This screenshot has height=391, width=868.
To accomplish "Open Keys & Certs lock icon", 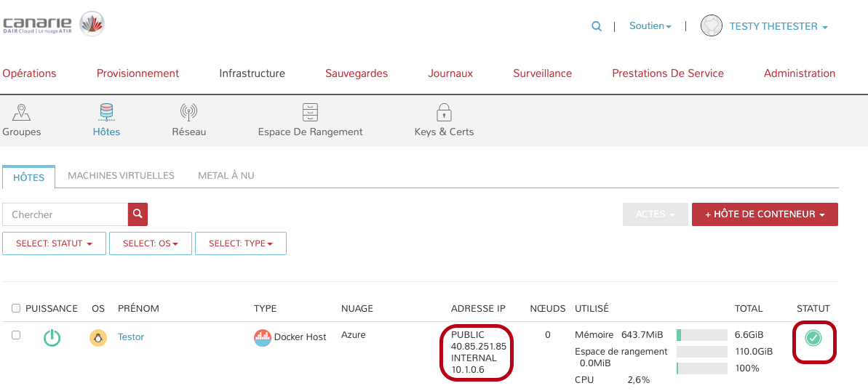I will [x=444, y=113].
